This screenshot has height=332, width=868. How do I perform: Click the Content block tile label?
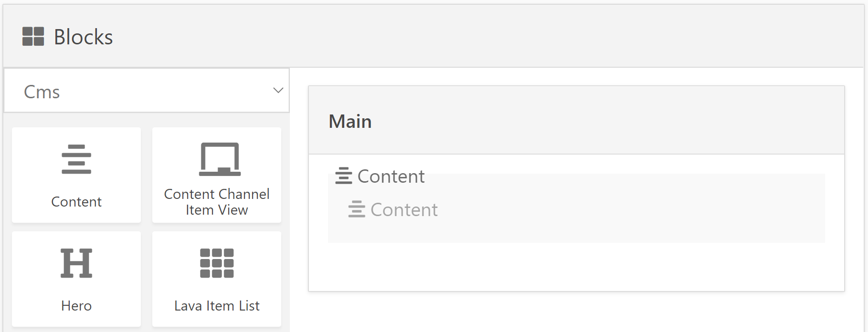coord(76,202)
